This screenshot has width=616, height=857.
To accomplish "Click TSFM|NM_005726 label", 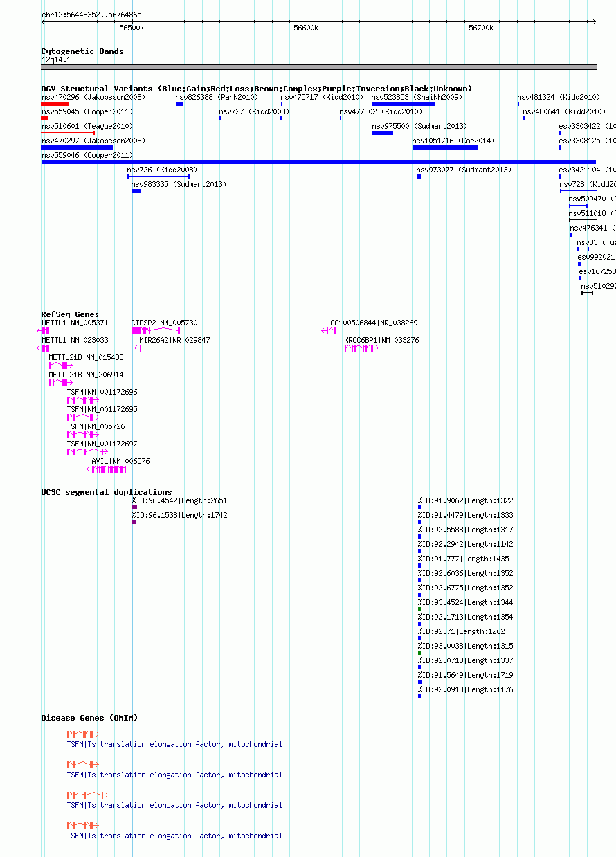I will [x=96, y=427].
